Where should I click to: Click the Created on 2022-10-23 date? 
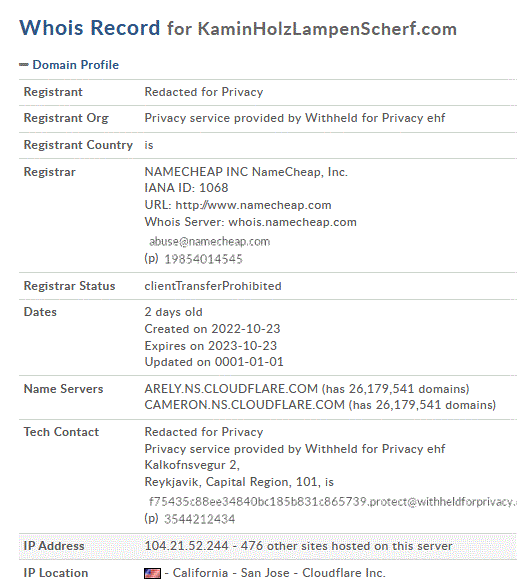(x=212, y=329)
